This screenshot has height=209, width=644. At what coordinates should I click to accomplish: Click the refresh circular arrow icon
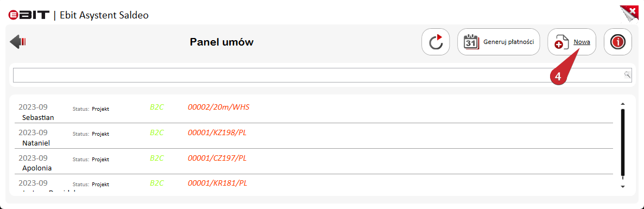tap(436, 42)
